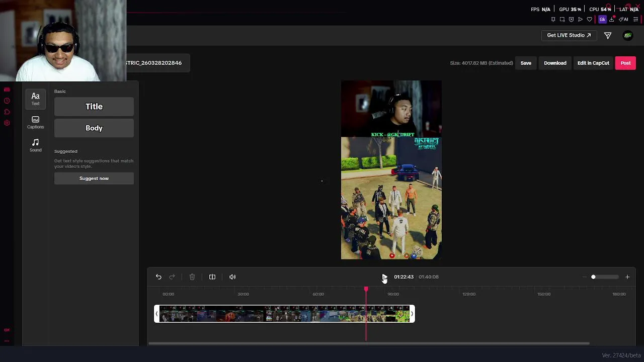Click the Suggested section heading
The width and height of the screenshot is (644, 362).
point(66,151)
